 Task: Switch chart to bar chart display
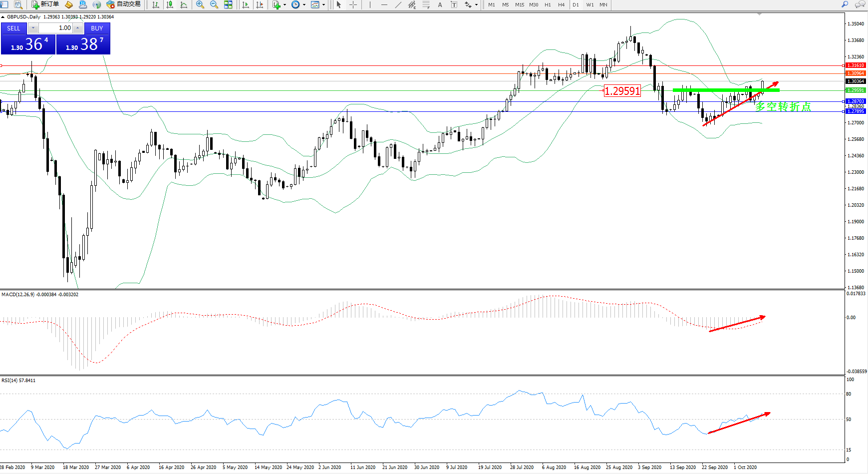pos(156,4)
